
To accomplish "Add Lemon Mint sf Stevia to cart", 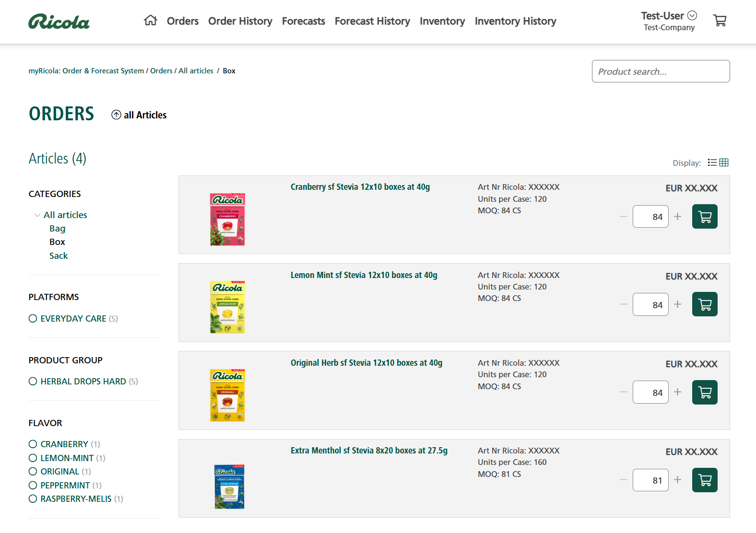I will (x=705, y=304).
